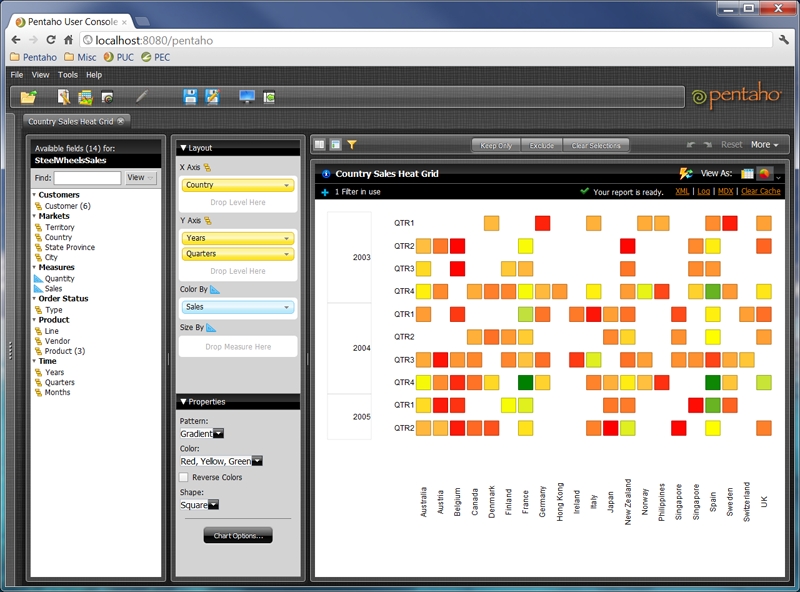
Task: Click the report info icon beside title
Action: [x=326, y=174]
